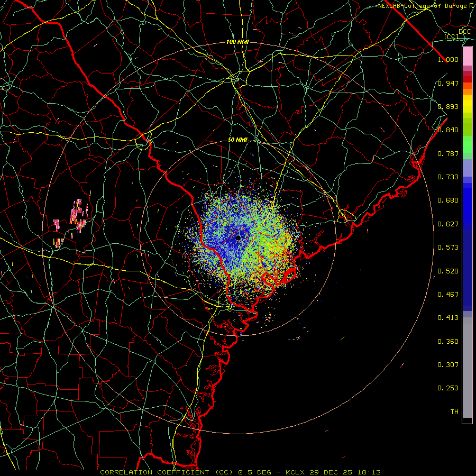
Task: Click the TH threshold label
Action: (454, 412)
